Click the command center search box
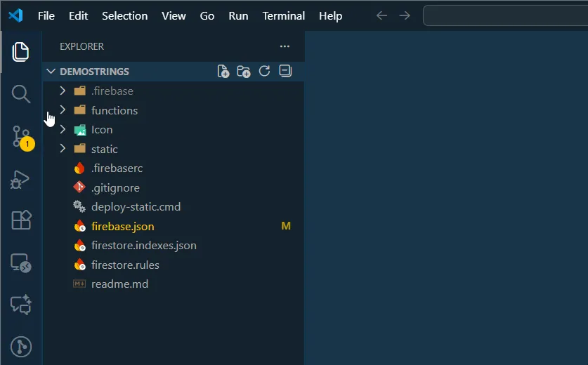Image resolution: width=588 pixels, height=365 pixels. coord(505,15)
